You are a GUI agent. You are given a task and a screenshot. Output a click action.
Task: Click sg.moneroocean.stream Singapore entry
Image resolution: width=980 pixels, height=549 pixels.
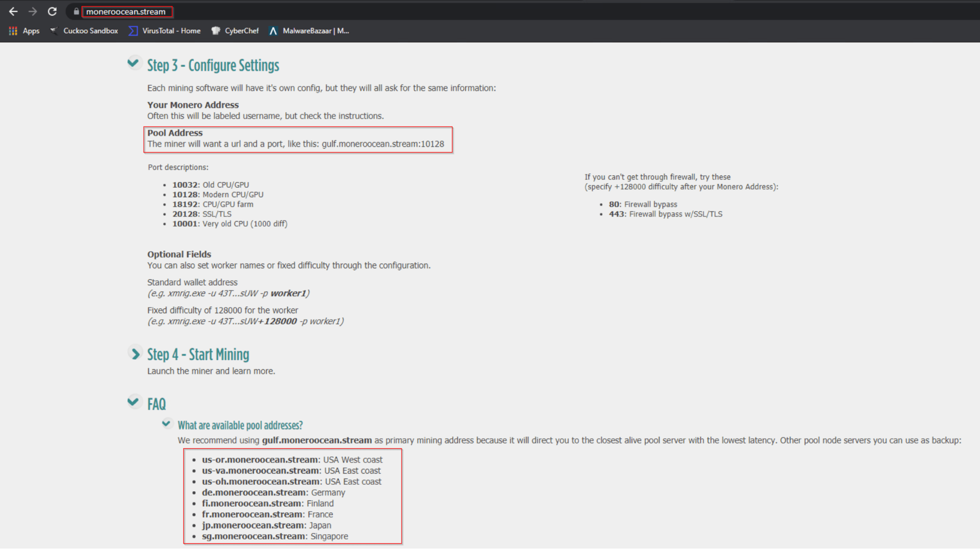[x=275, y=536]
